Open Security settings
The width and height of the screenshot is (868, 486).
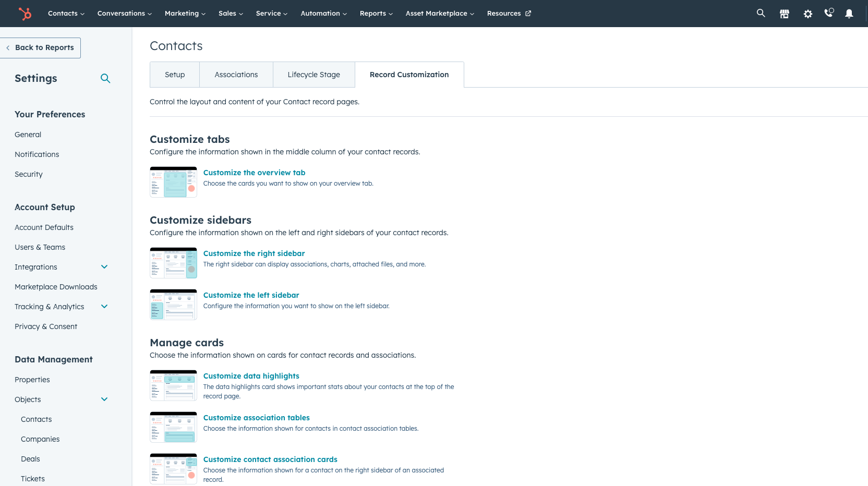29,174
